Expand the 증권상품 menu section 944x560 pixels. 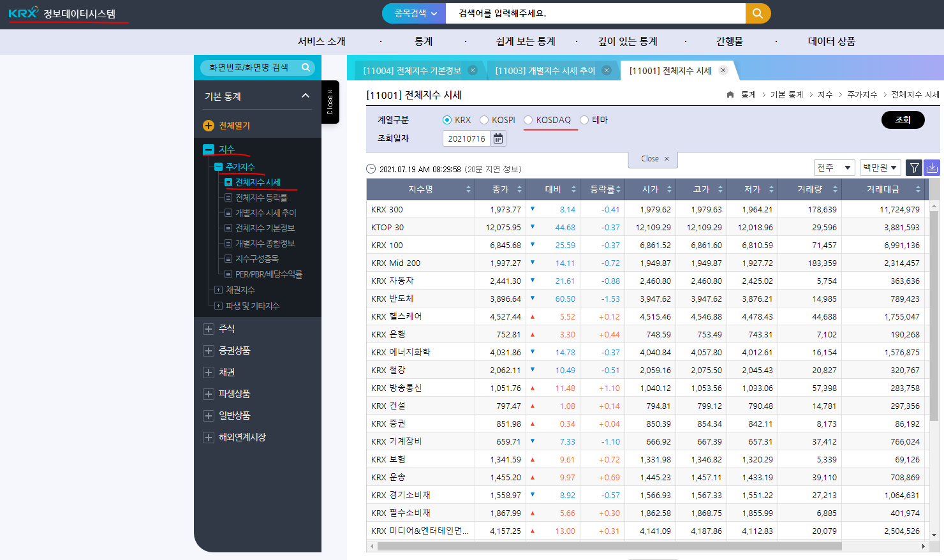click(x=208, y=351)
